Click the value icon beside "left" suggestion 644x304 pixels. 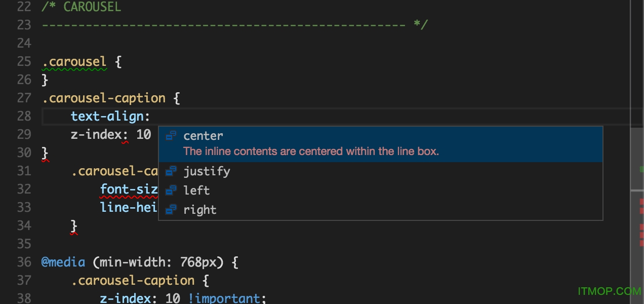pos(171,191)
